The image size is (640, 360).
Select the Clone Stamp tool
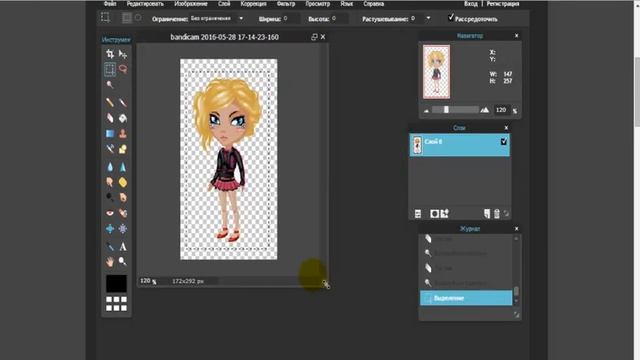[x=123, y=133]
